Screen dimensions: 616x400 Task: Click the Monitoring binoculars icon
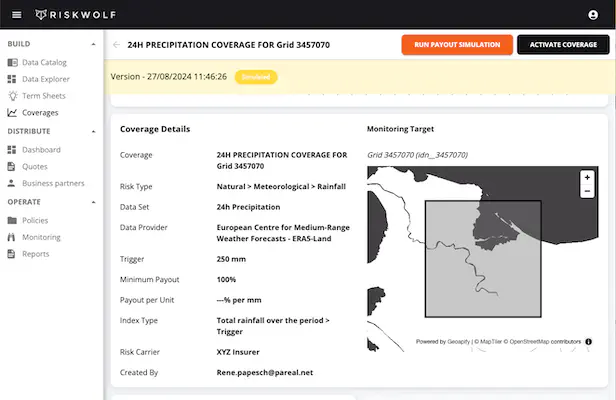point(11,237)
